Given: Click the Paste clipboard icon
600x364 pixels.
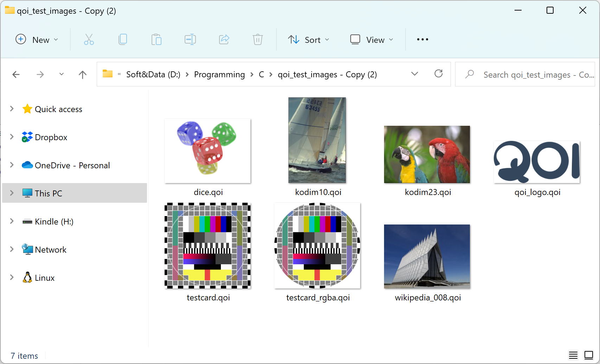Looking at the screenshot, I should click(156, 39).
